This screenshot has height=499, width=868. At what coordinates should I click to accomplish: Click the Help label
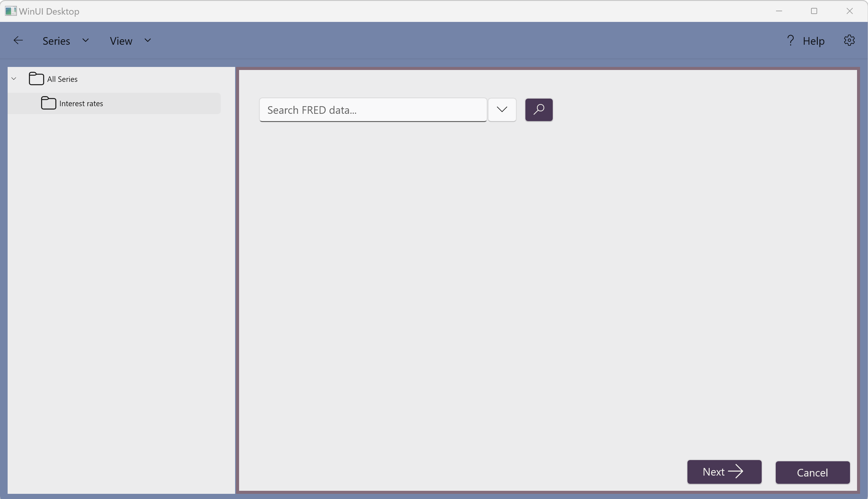point(813,41)
